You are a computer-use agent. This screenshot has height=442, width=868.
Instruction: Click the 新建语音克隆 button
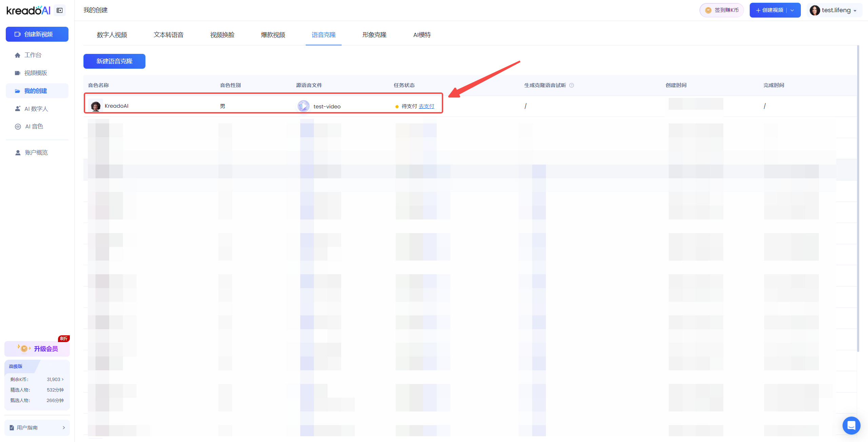coord(114,61)
